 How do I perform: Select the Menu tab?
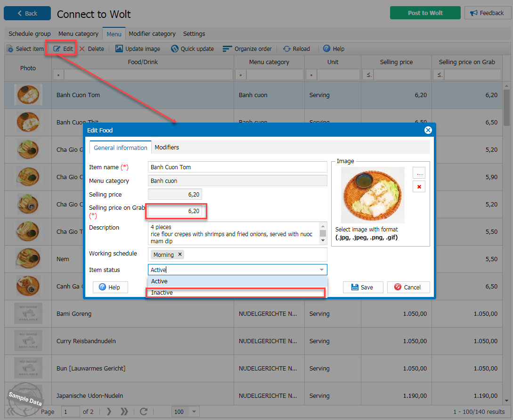114,34
